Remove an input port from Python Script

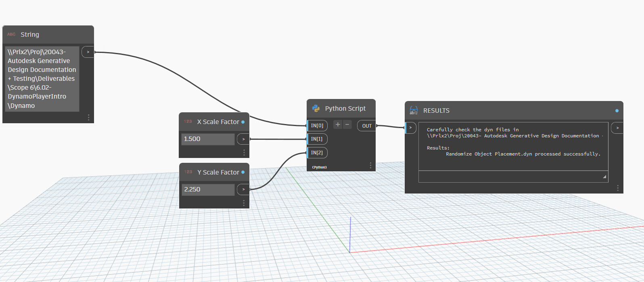pyautogui.click(x=347, y=124)
